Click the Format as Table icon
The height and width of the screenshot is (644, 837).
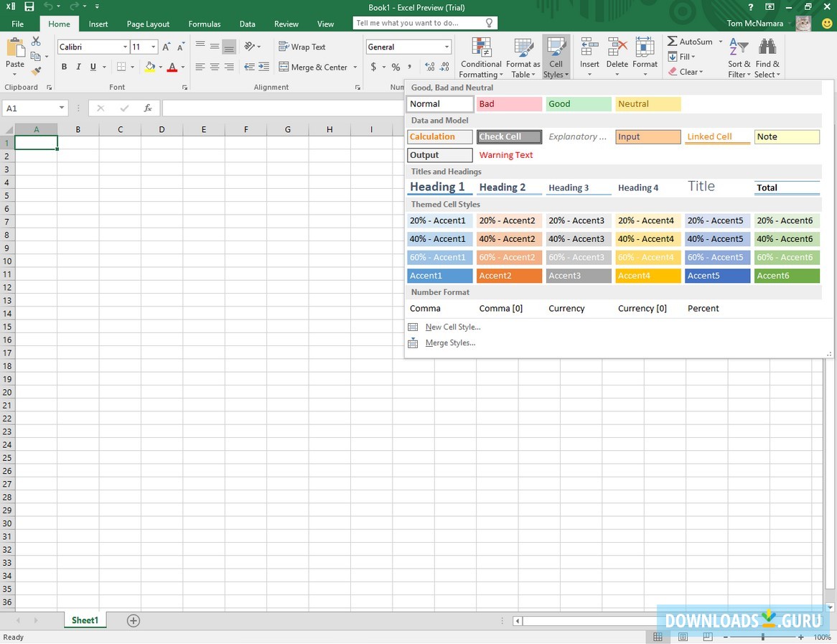tap(523, 56)
